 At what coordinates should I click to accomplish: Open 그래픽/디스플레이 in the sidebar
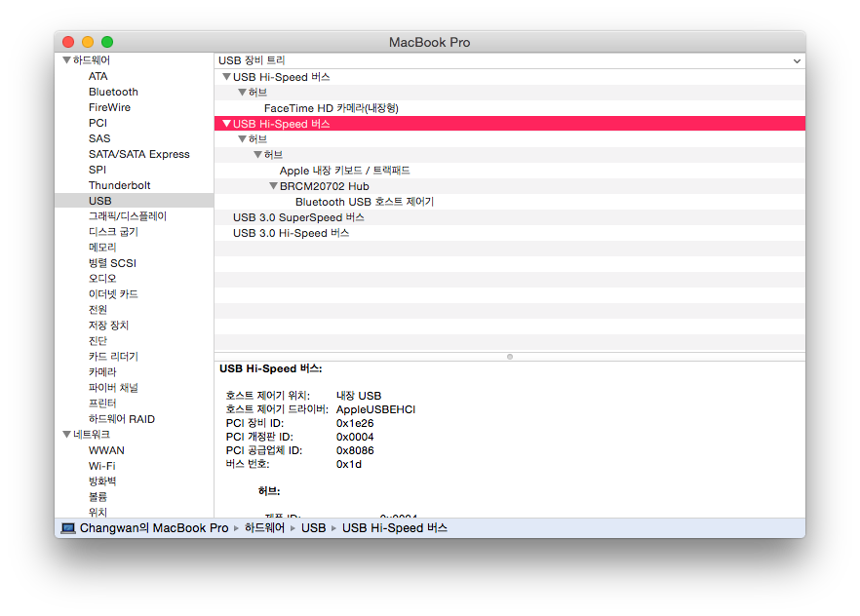pos(128,216)
